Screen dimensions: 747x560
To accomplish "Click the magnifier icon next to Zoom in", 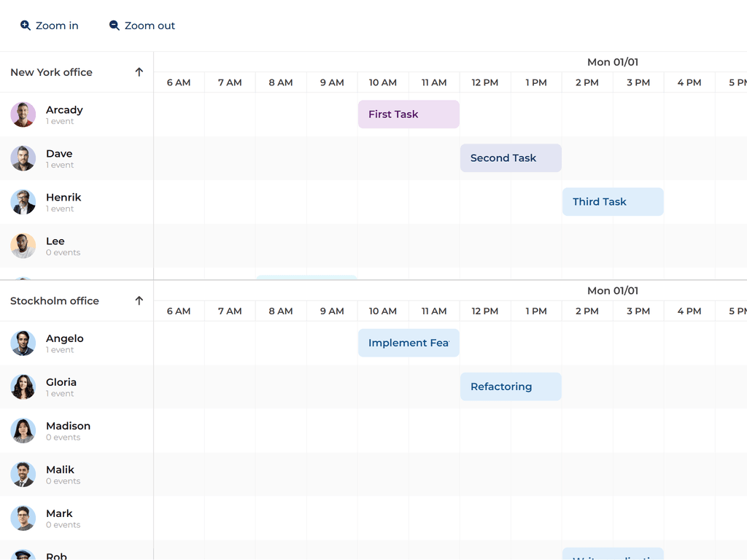I will (23, 25).
